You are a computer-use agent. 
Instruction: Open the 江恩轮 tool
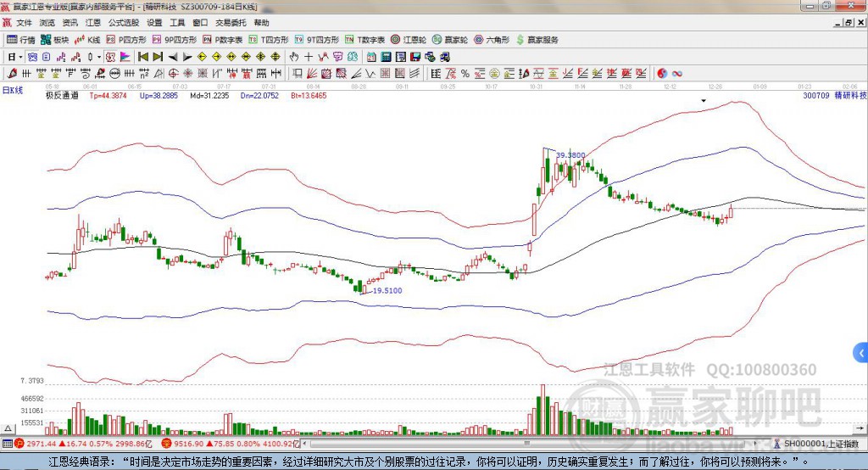click(409, 40)
